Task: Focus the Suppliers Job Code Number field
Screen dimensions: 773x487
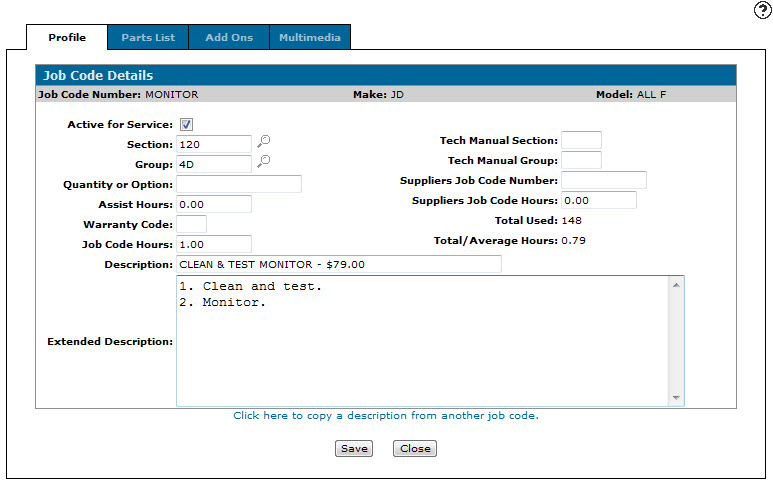Action: (x=603, y=180)
